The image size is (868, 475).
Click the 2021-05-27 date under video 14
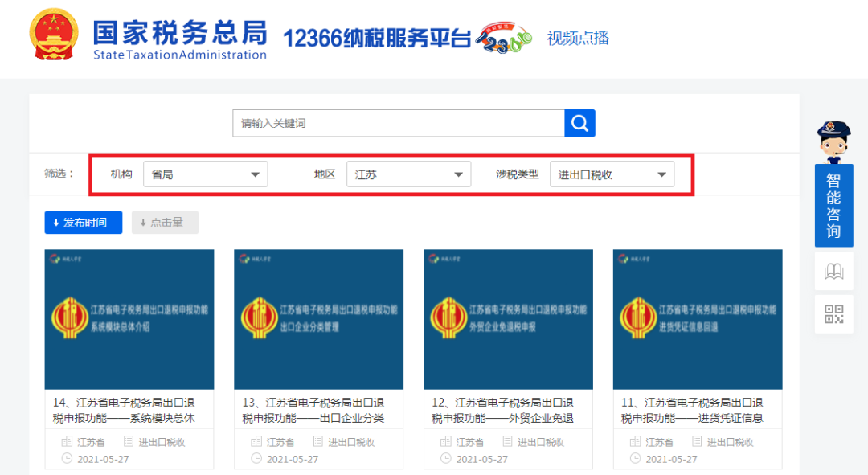click(103, 460)
